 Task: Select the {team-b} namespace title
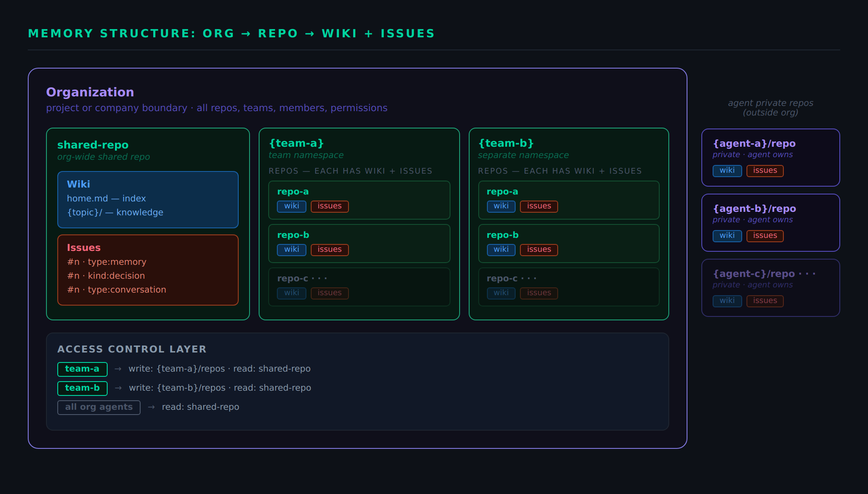coord(506,143)
